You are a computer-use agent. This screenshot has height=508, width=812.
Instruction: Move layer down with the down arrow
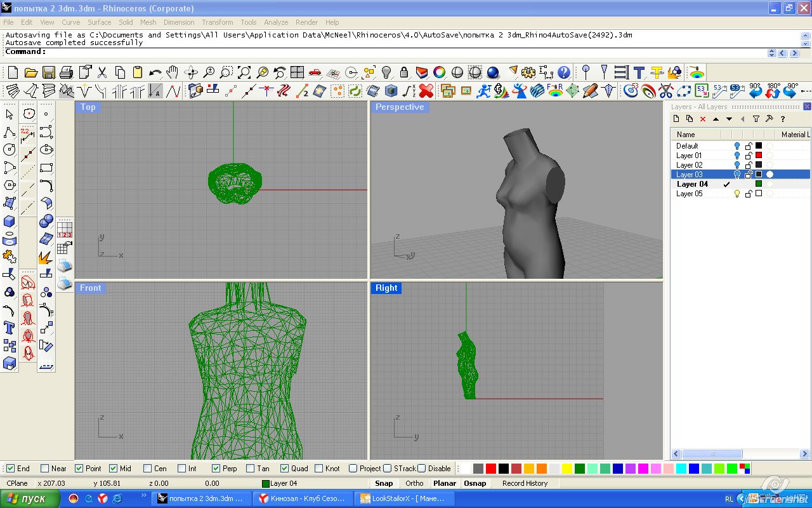729,119
